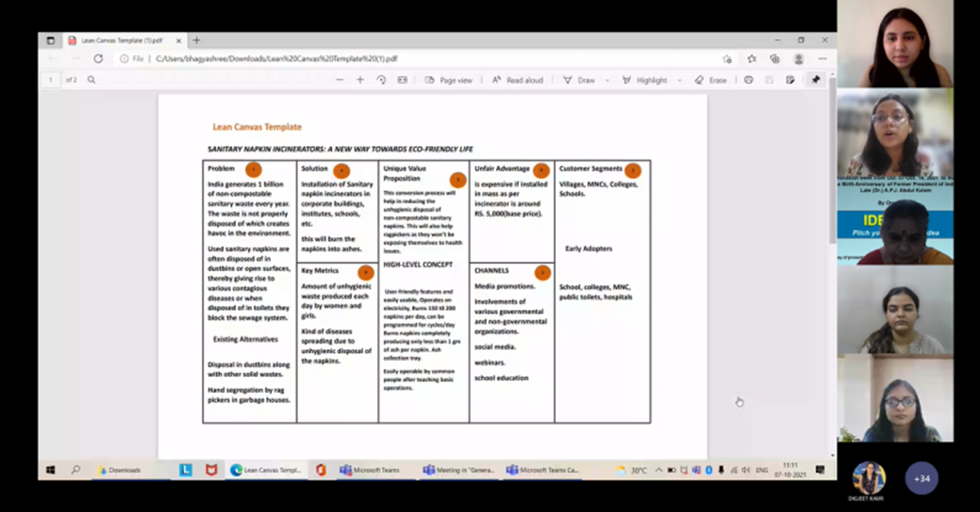Print the PDF document
Image resolution: width=980 pixels, height=512 pixels.
tap(749, 80)
